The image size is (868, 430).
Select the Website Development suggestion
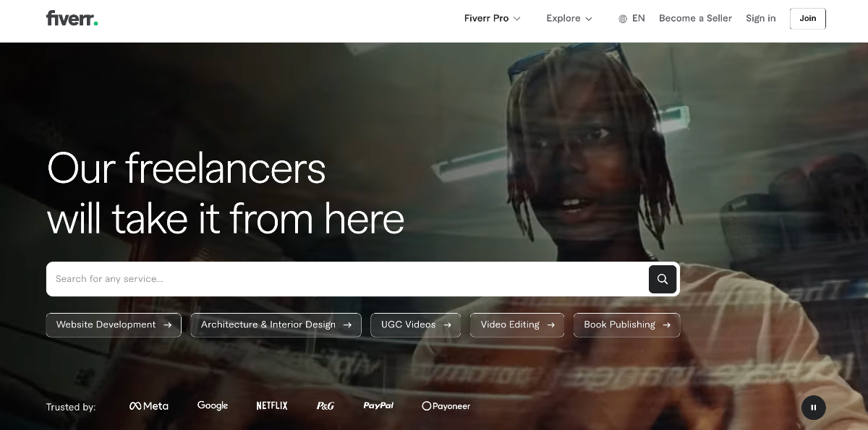[114, 325]
